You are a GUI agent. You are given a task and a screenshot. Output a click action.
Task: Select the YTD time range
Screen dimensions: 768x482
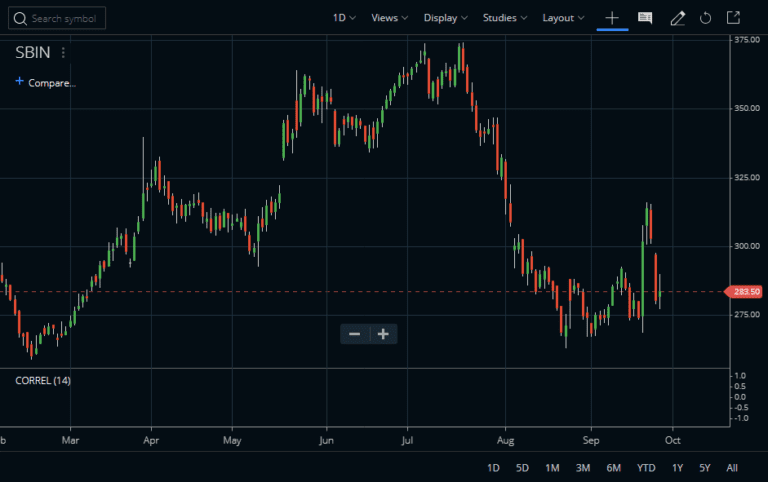[x=646, y=468]
